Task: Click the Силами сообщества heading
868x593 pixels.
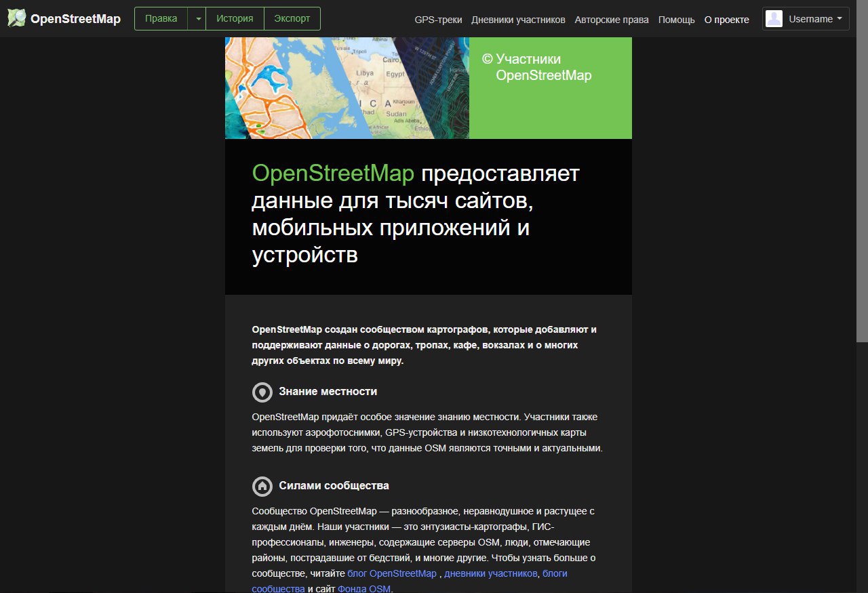Action: [334, 486]
